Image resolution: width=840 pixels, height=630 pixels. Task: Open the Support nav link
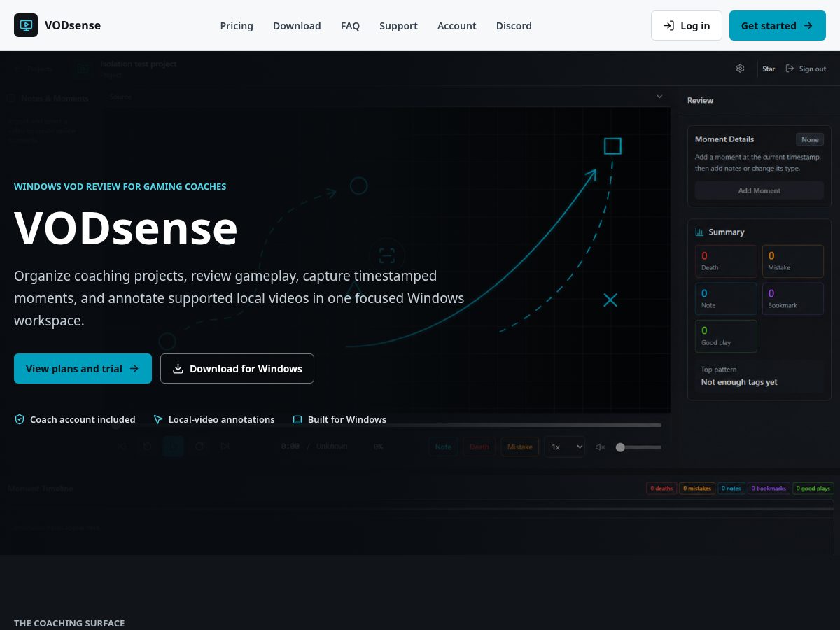click(x=398, y=25)
